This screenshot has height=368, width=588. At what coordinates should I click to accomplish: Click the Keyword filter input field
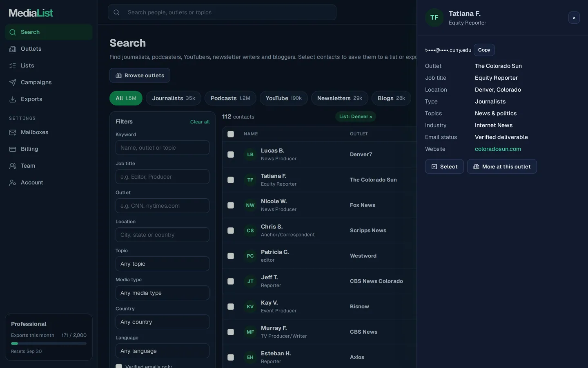click(x=163, y=148)
